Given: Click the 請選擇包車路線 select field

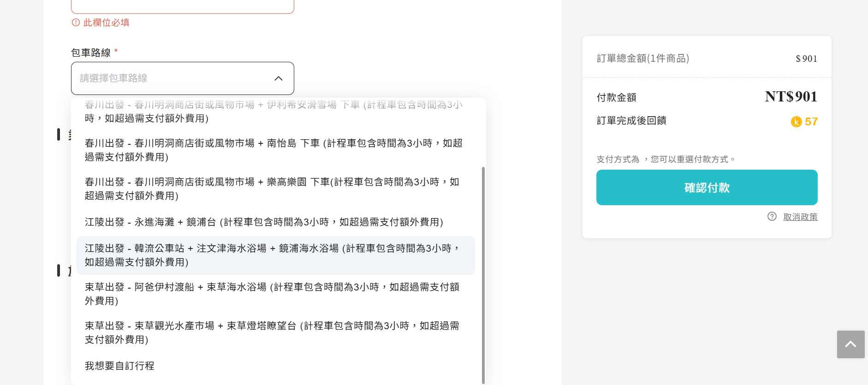Looking at the screenshot, I should point(183,78).
